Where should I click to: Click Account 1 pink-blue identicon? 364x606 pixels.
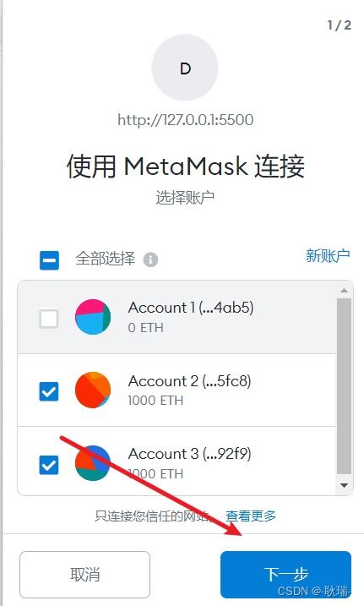click(x=93, y=317)
